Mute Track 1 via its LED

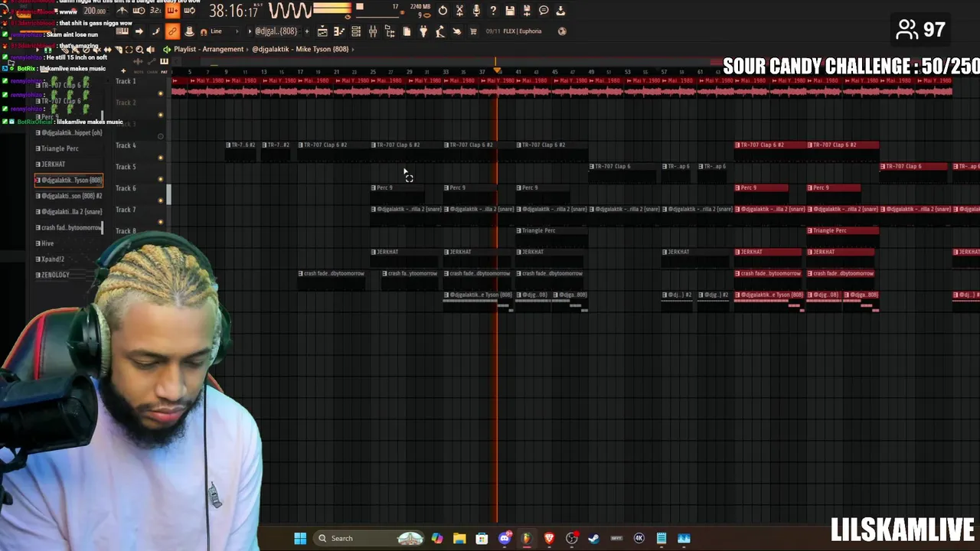click(161, 93)
